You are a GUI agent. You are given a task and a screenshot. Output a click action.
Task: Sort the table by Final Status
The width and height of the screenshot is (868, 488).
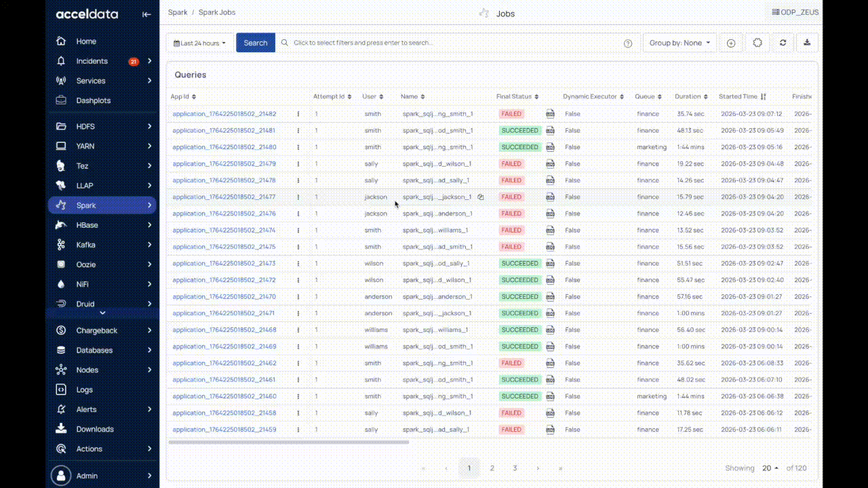pos(536,97)
